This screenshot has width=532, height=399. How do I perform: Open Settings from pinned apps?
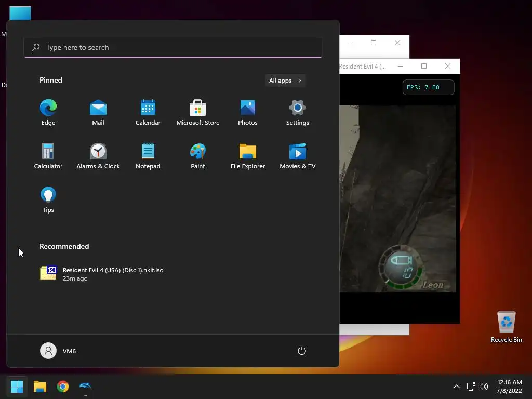[298, 112]
